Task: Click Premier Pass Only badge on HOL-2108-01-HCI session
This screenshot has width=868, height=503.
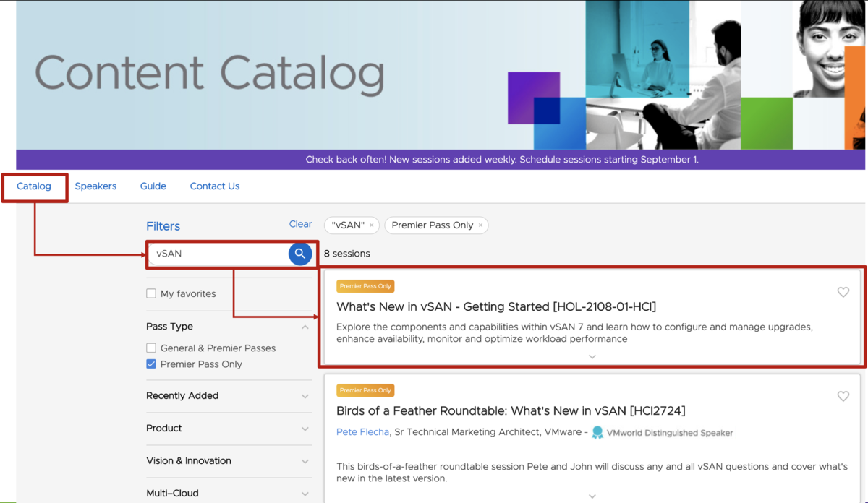Action: (365, 286)
